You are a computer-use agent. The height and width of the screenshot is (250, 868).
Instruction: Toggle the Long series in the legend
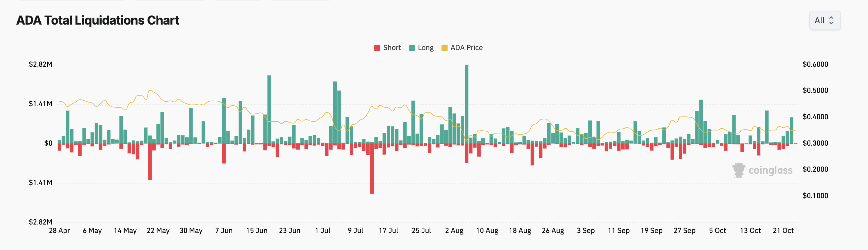pyautogui.click(x=421, y=48)
